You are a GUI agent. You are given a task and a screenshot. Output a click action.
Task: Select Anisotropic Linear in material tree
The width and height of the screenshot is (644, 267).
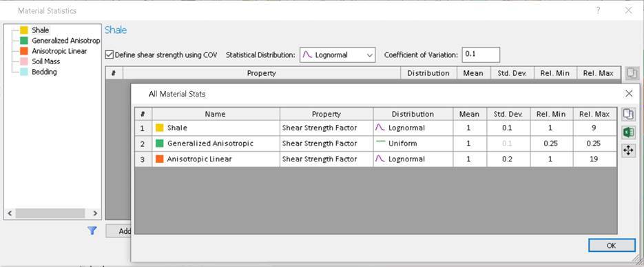click(x=59, y=51)
